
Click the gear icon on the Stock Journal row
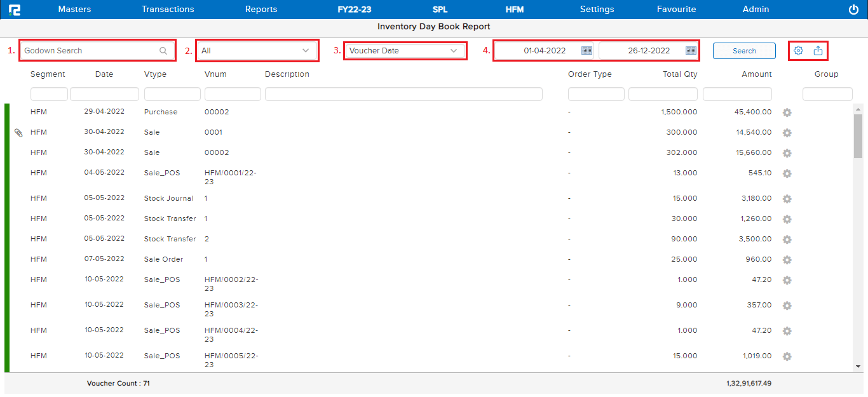click(787, 199)
